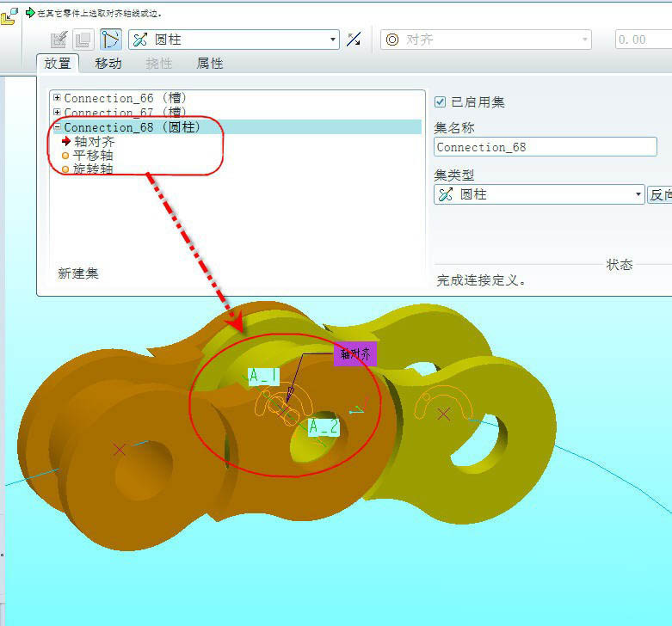The height and width of the screenshot is (626, 672).
Task: Switch to the 放置 tab
Action: tap(58, 64)
